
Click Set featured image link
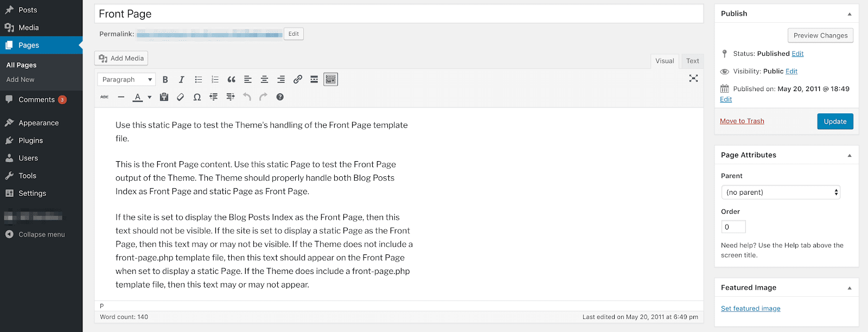[751, 308]
